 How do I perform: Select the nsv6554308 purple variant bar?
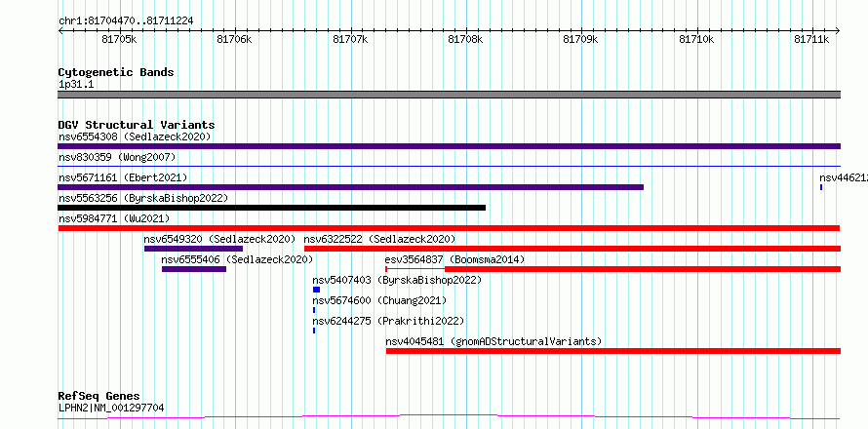coord(449,146)
